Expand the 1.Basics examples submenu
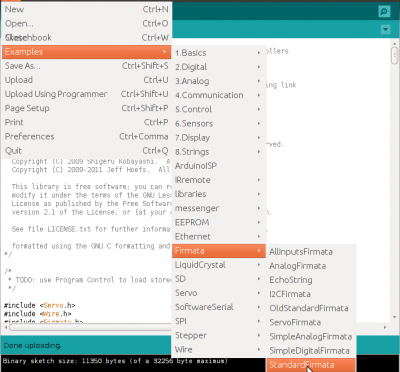 pyautogui.click(x=219, y=53)
